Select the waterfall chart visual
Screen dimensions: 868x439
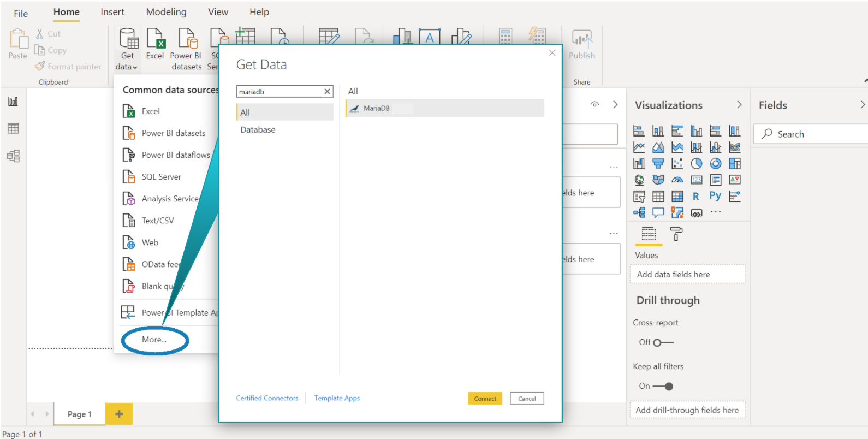(639, 164)
